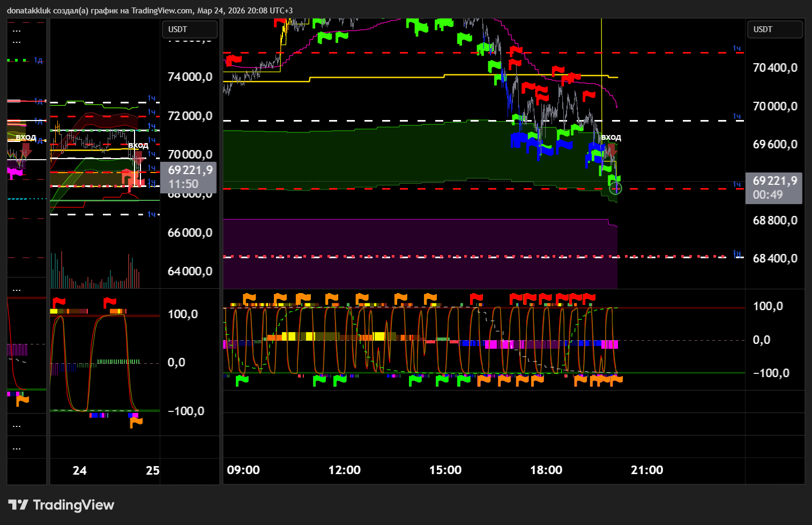Image resolution: width=812 pixels, height=525 pixels.
Task: Click the 'вход' label in the middle chart
Action: 138,145
